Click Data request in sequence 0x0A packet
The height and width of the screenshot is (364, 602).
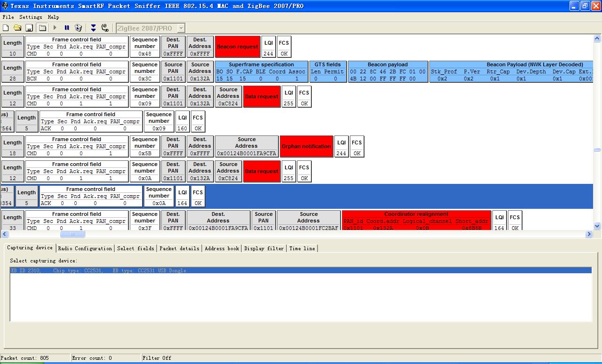(x=262, y=171)
